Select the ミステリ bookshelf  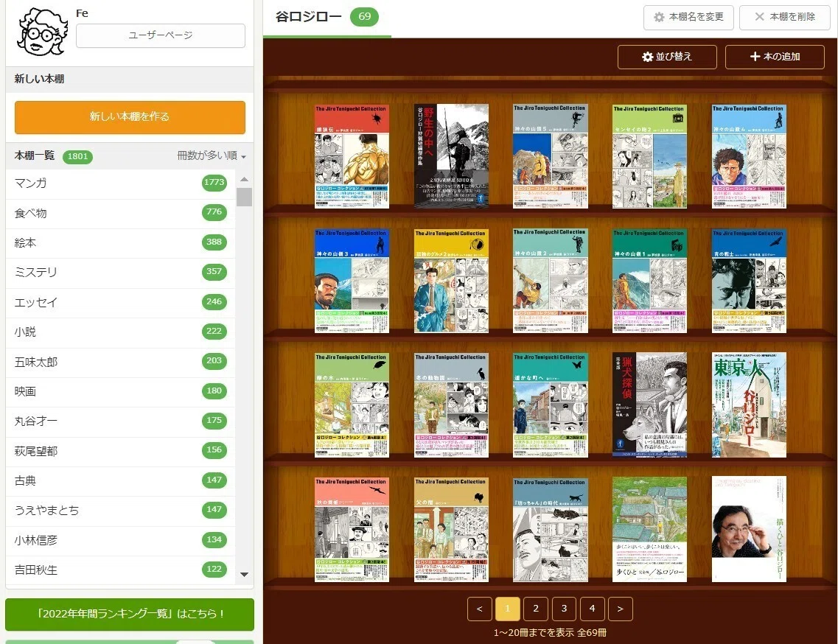coord(120,273)
